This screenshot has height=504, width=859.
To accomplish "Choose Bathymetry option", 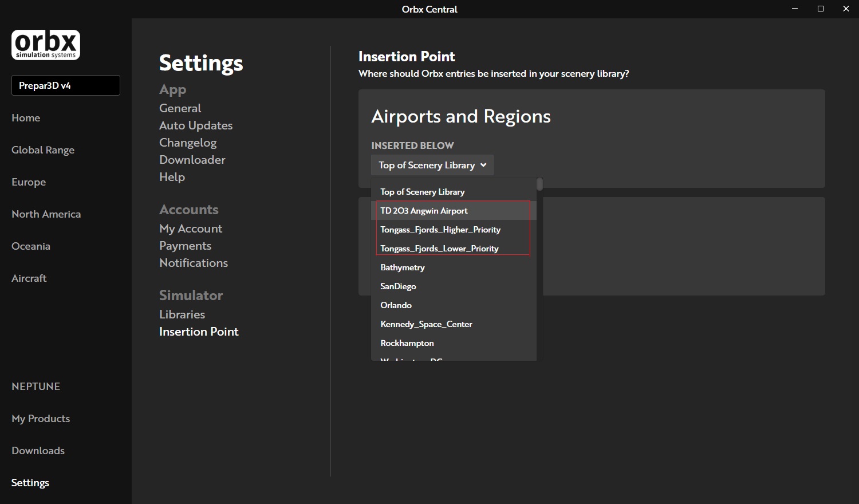I will 454,267.
